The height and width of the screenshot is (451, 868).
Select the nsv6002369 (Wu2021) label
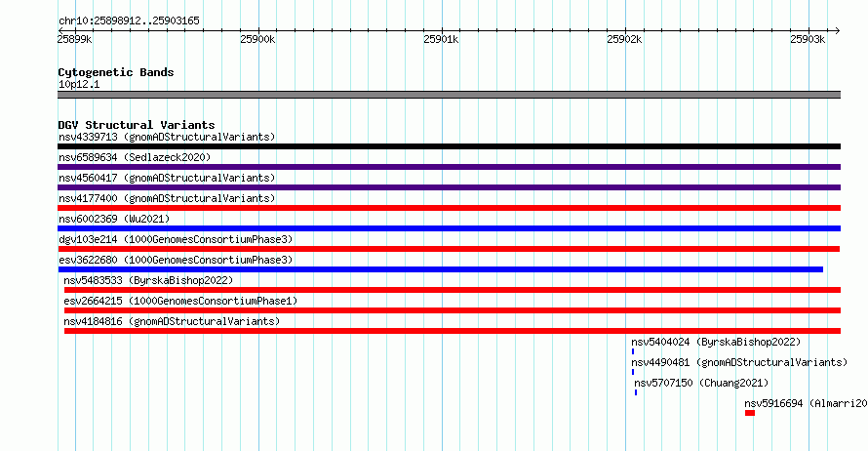[x=114, y=219]
